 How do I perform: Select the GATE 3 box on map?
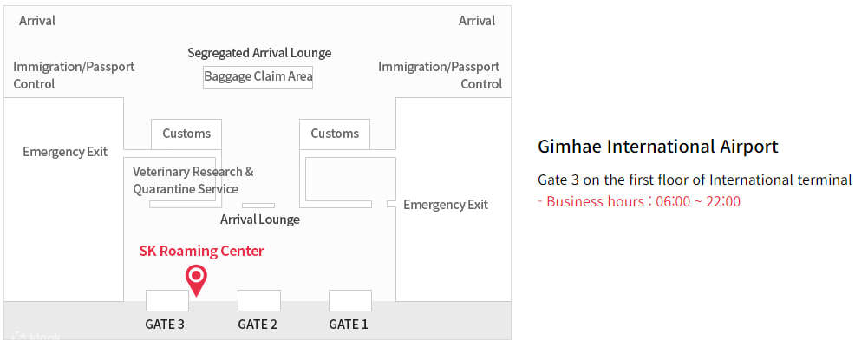(x=167, y=300)
